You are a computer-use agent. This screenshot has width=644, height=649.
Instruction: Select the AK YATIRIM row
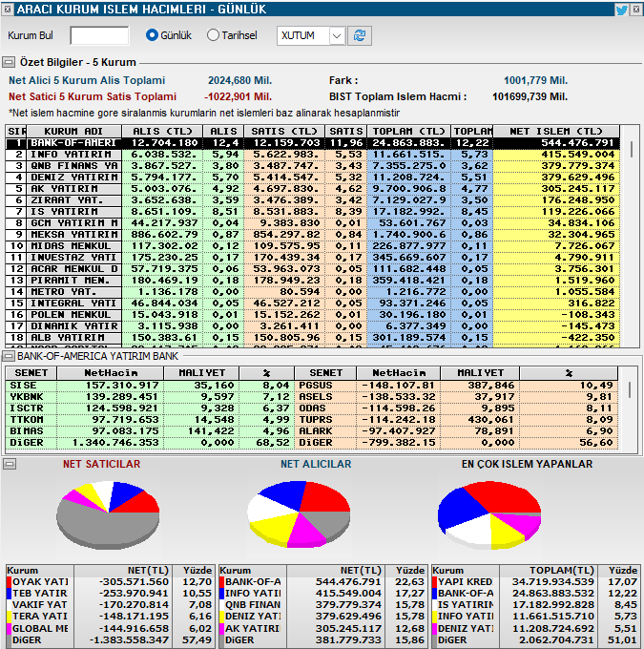(x=313, y=189)
